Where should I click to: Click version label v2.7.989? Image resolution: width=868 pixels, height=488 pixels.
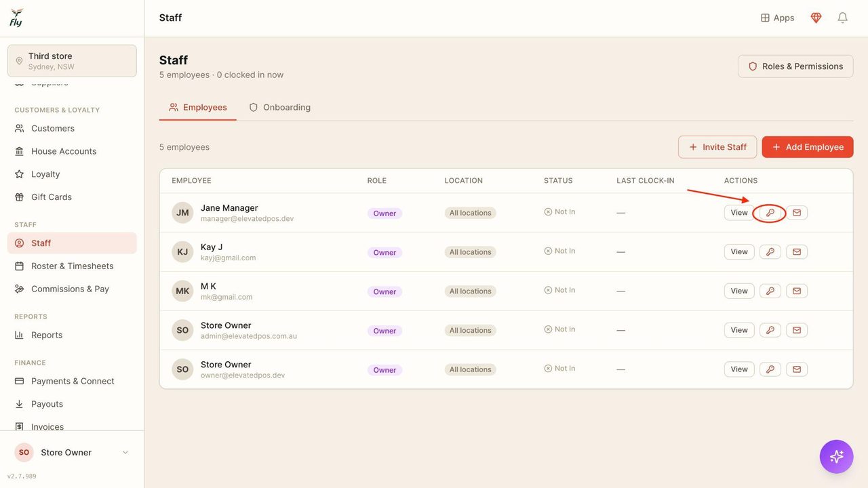[x=22, y=476]
